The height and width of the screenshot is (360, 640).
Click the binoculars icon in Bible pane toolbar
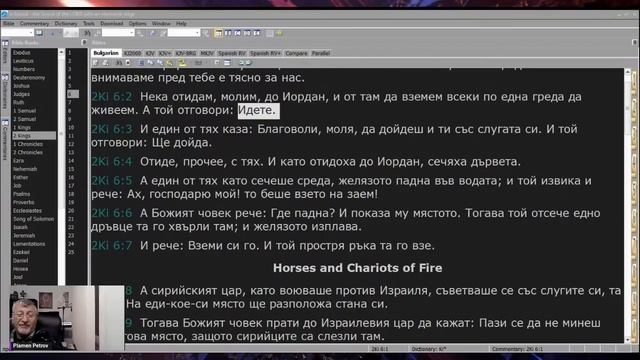119,63
